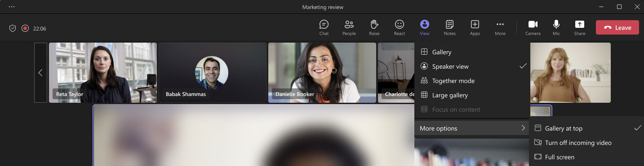Select the red-haired woman's video tile
This screenshot has height=166, width=644.
coord(570,73)
